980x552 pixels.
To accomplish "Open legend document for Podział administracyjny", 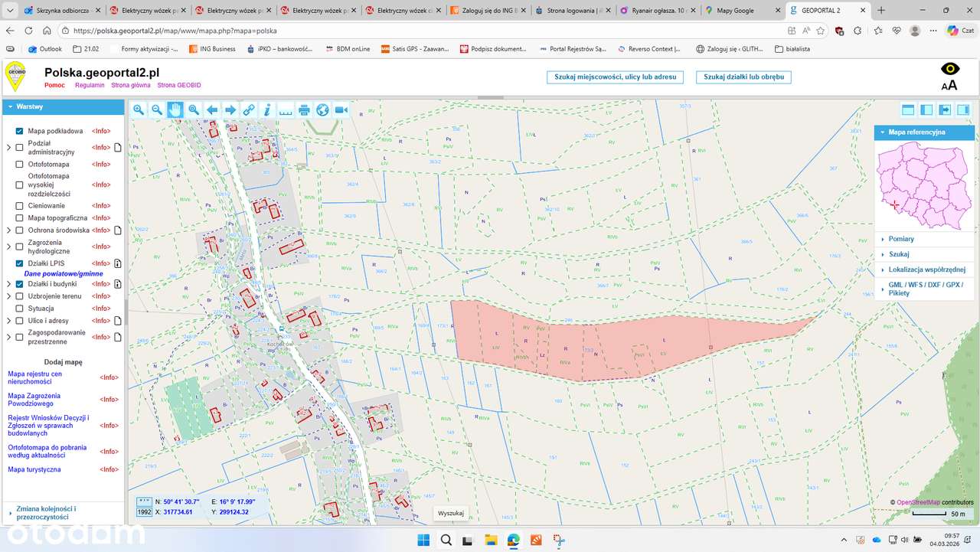I will (118, 147).
